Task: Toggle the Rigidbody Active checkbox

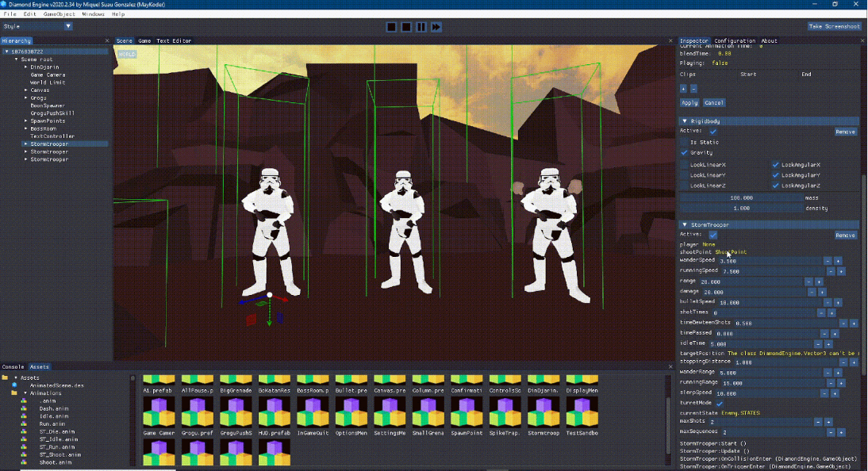Action: (713, 131)
